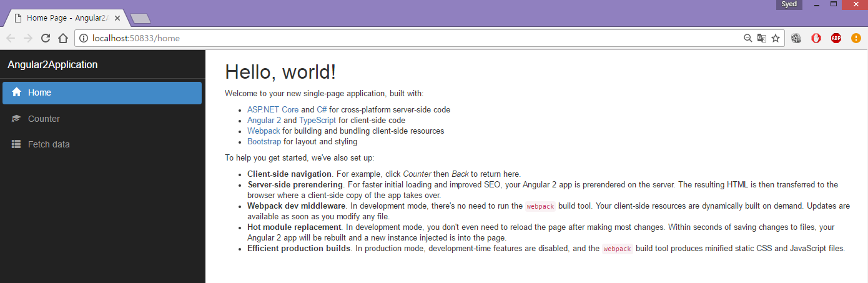Follow the Angular 2 link

coord(264,120)
